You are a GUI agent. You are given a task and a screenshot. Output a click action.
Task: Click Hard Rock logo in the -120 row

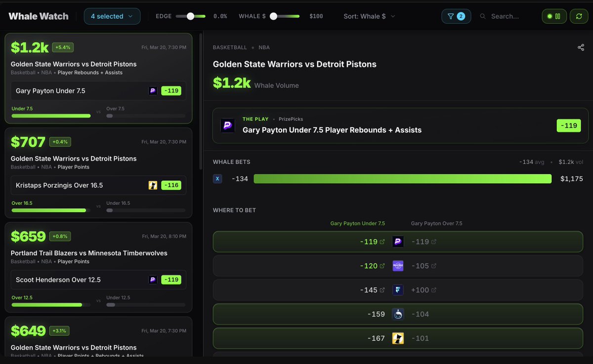[x=398, y=266]
